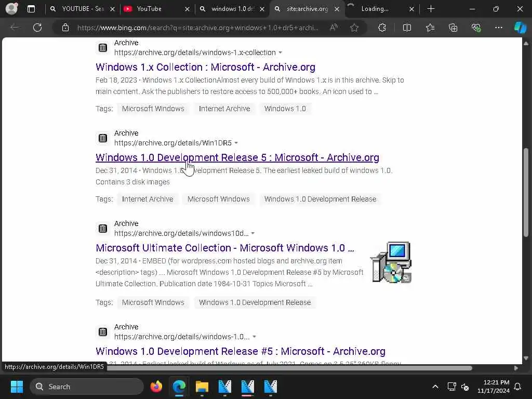
Task: Open the network status tray icon
Action: (x=451, y=387)
